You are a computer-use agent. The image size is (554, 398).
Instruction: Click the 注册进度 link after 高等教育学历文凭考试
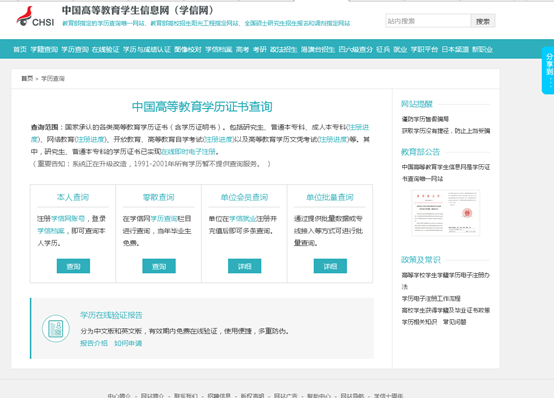[334, 139]
